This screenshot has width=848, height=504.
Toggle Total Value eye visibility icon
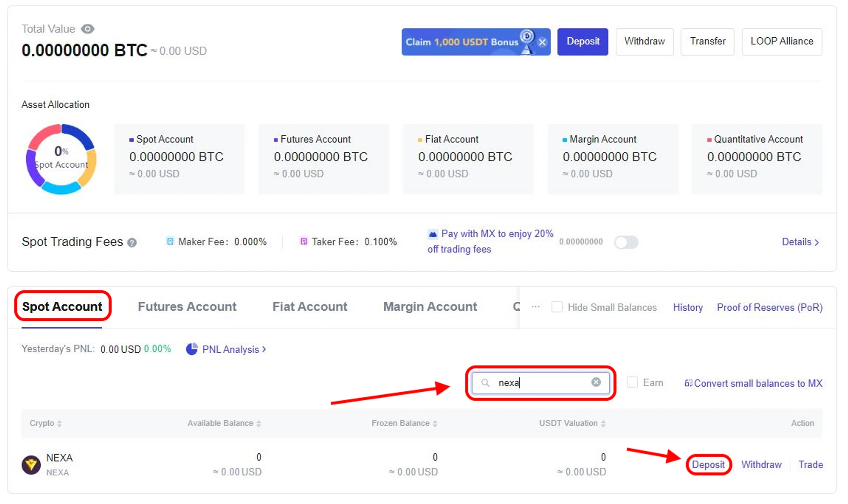point(88,29)
